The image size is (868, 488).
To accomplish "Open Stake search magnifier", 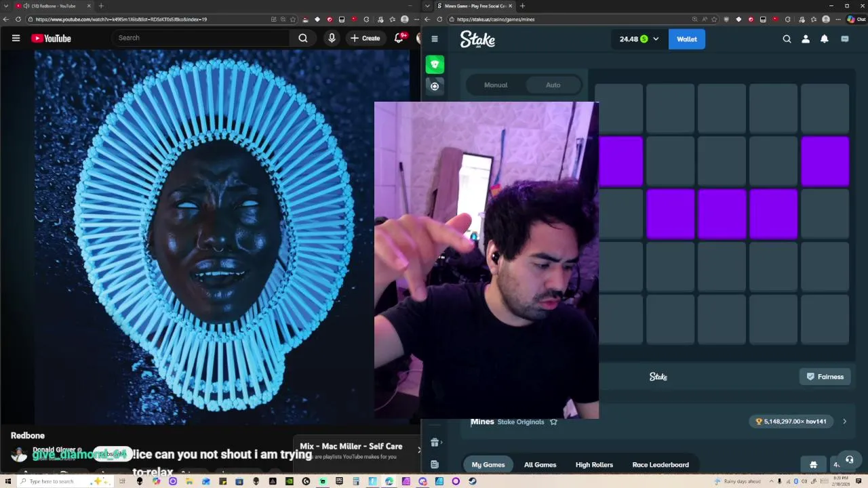I will coord(787,39).
